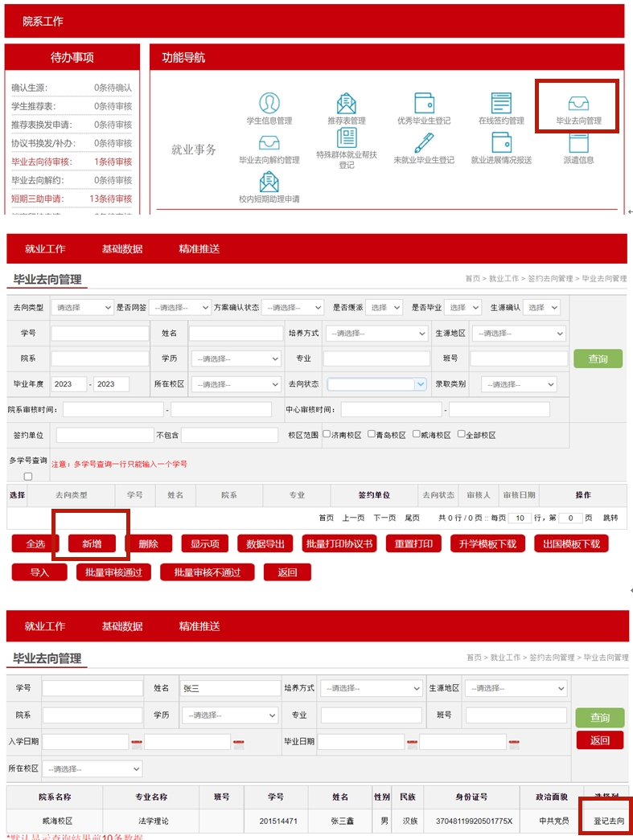This screenshot has height=840, width=633.
Task: Check the 威海校区 checkbox in 校区范围
Action: tap(416, 434)
